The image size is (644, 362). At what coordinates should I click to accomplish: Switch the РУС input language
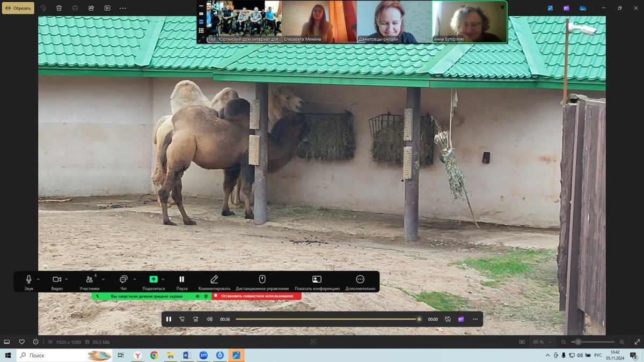click(x=597, y=355)
